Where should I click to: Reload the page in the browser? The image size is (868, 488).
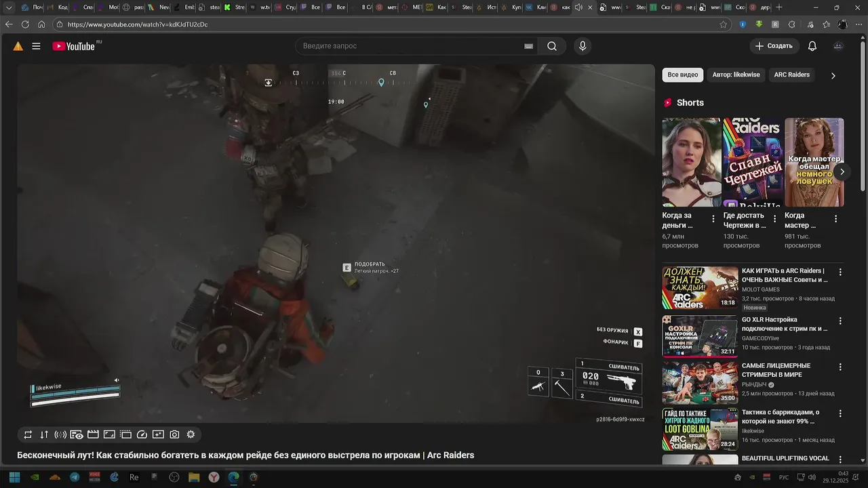coord(25,24)
